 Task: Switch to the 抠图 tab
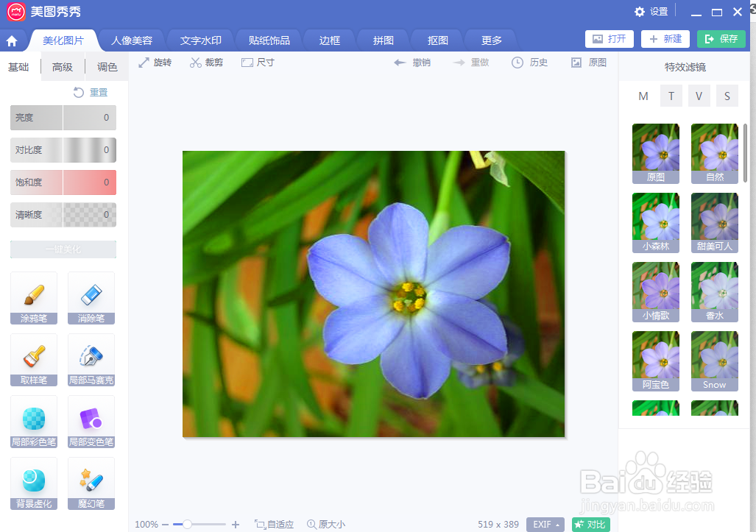point(437,40)
